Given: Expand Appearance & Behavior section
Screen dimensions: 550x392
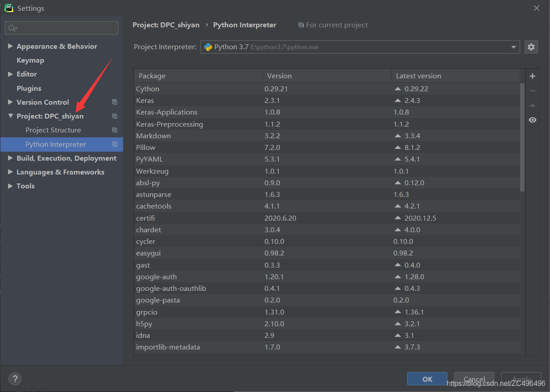Looking at the screenshot, I should [10, 46].
